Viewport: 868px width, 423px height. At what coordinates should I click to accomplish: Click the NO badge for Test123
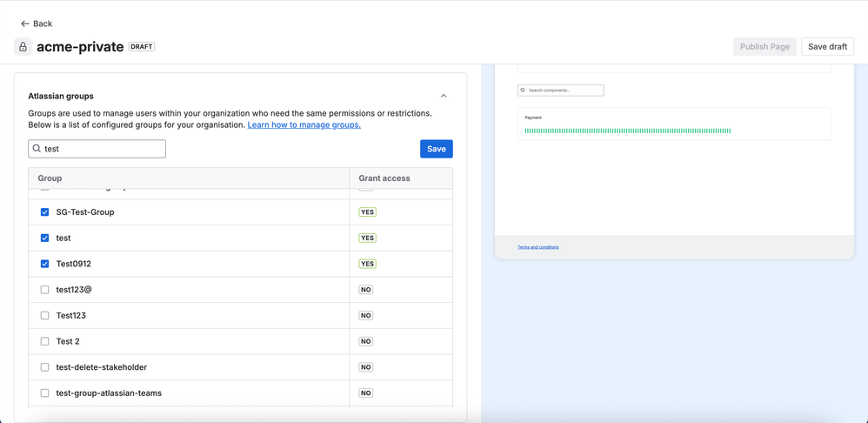(366, 316)
